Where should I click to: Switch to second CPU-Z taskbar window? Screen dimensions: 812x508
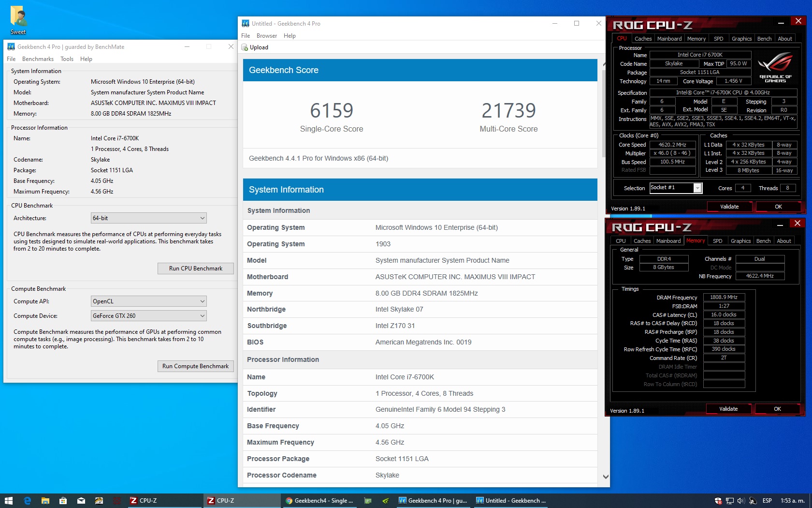[x=241, y=501]
